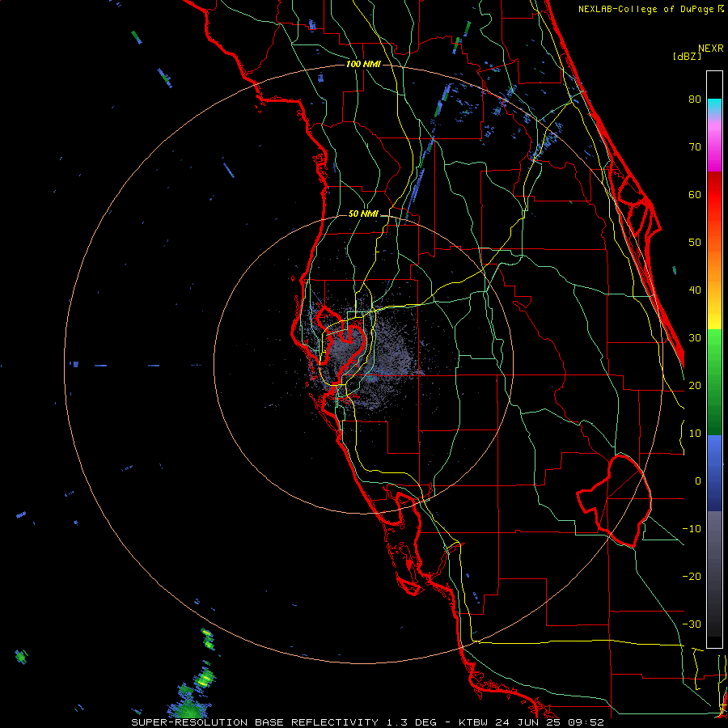
Task: Click the 50 value on dBZ scale
Action: (695, 243)
